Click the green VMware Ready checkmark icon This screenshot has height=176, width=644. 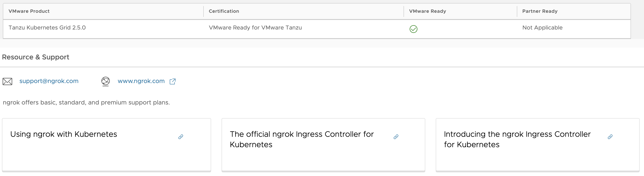(413, 29)
